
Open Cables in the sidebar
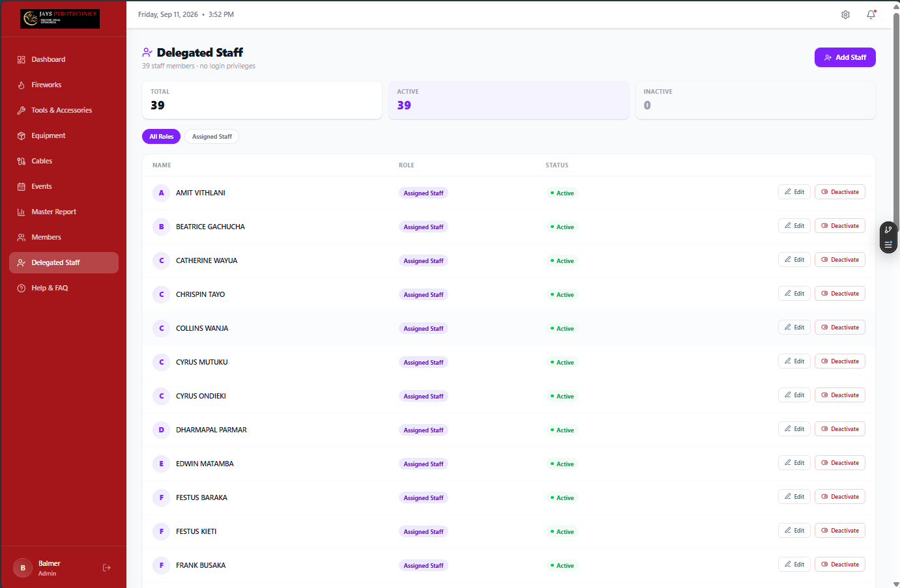[x=64, y=161]
